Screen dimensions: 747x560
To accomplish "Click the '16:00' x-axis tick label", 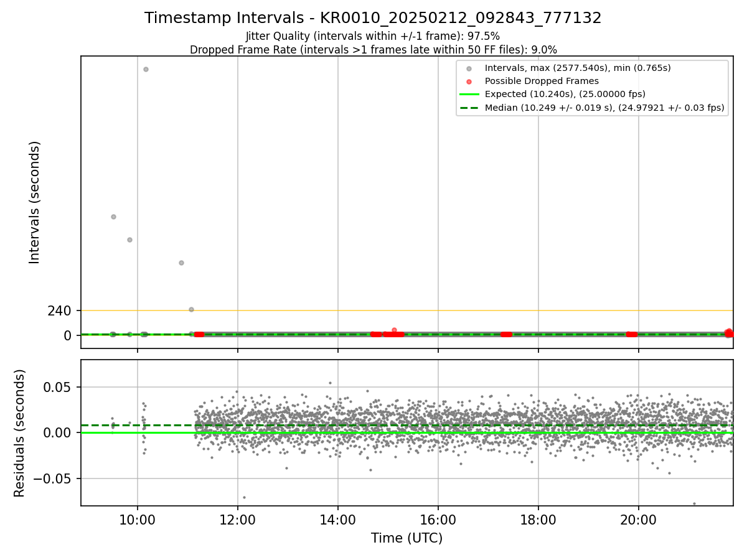I will pyautogui.click(x=438, y=520).
